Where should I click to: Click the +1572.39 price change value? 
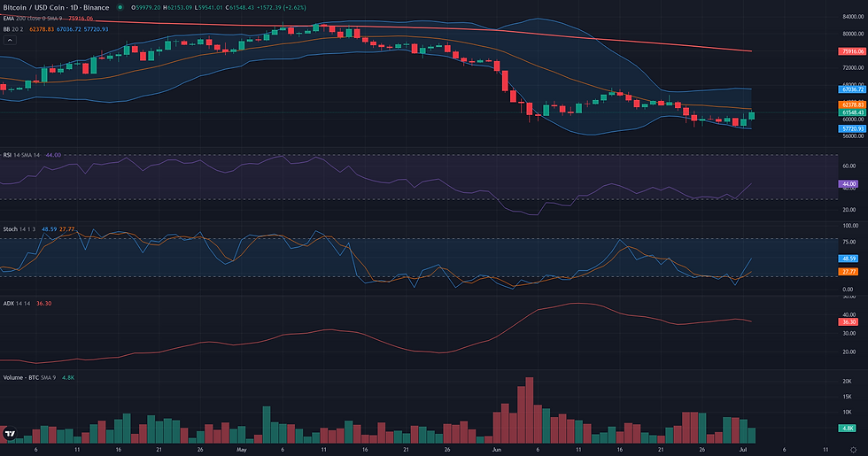(x=271, y=8)
